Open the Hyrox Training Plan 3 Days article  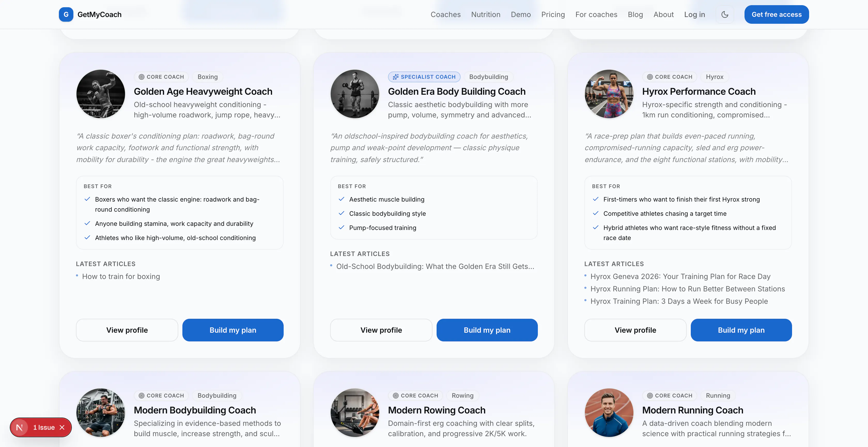[679, 301]
